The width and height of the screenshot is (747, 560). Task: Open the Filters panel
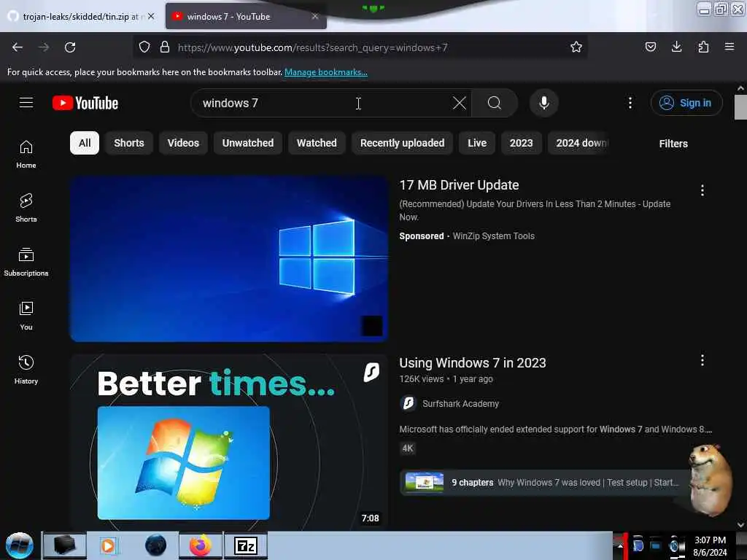point(673,144)
